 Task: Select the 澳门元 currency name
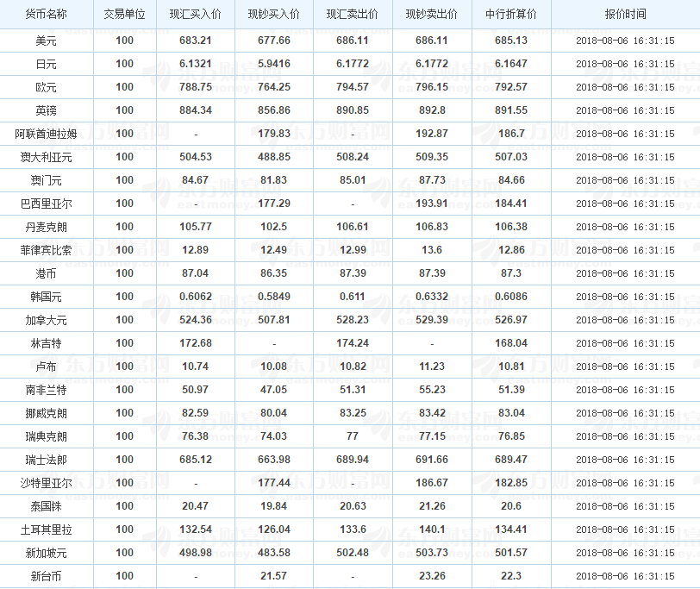click(x=47, y=180)
